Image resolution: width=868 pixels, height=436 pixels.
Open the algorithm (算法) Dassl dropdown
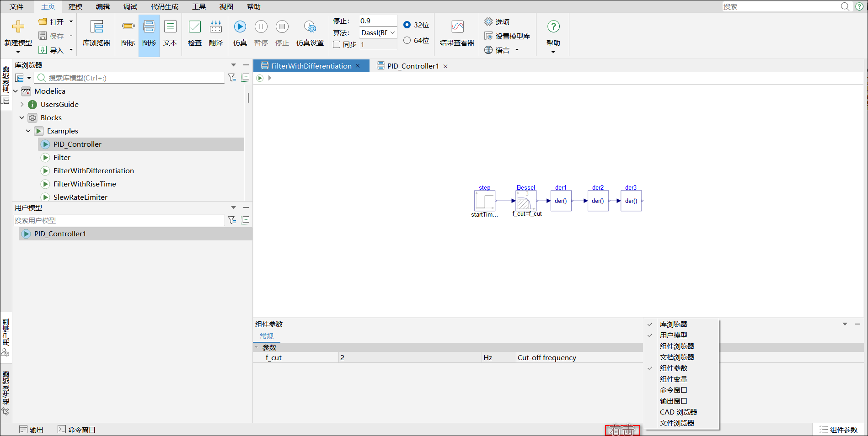pyautogui.click(x=378, y=33)
